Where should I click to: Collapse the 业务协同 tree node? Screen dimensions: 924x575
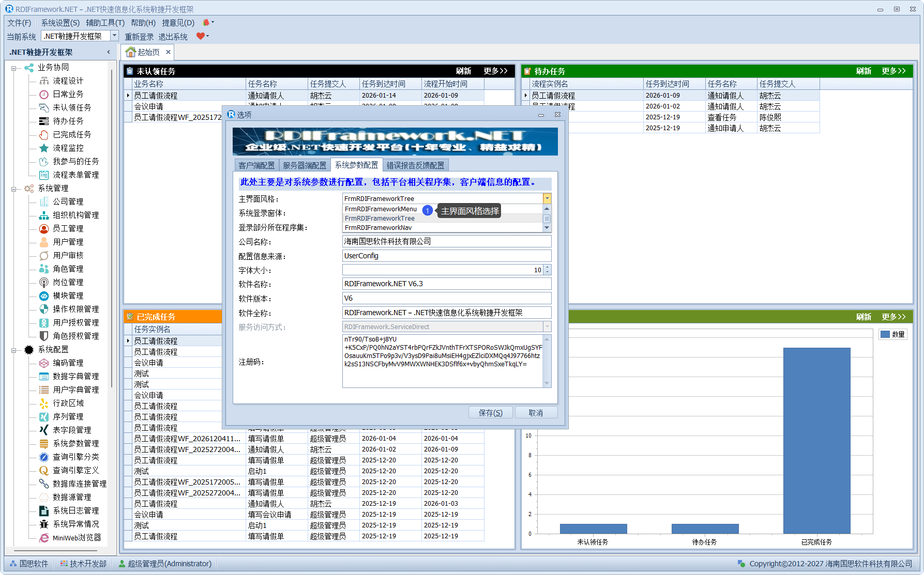[14, 68]
